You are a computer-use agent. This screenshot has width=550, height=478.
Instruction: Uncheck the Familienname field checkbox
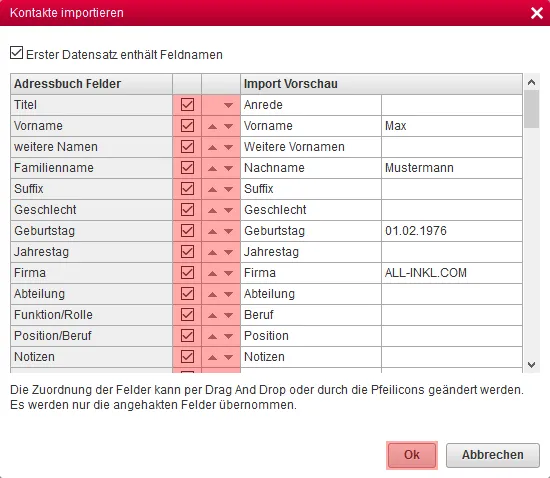pos(187,167)
